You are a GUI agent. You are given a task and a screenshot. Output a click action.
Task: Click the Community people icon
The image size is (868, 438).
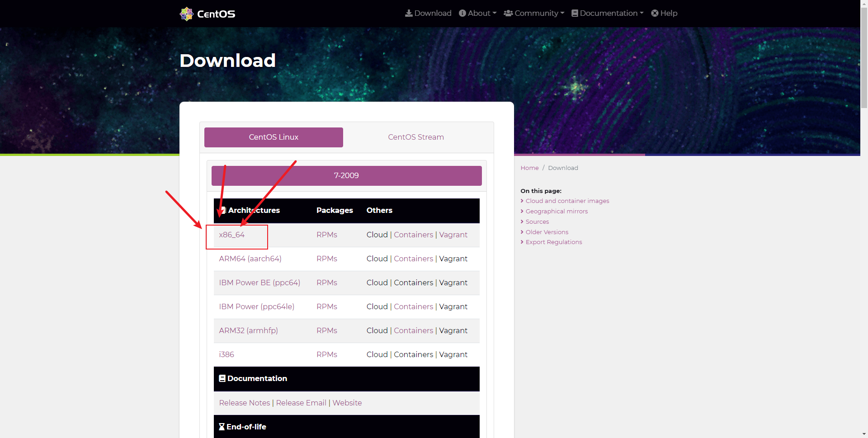(x=508, y=13)
